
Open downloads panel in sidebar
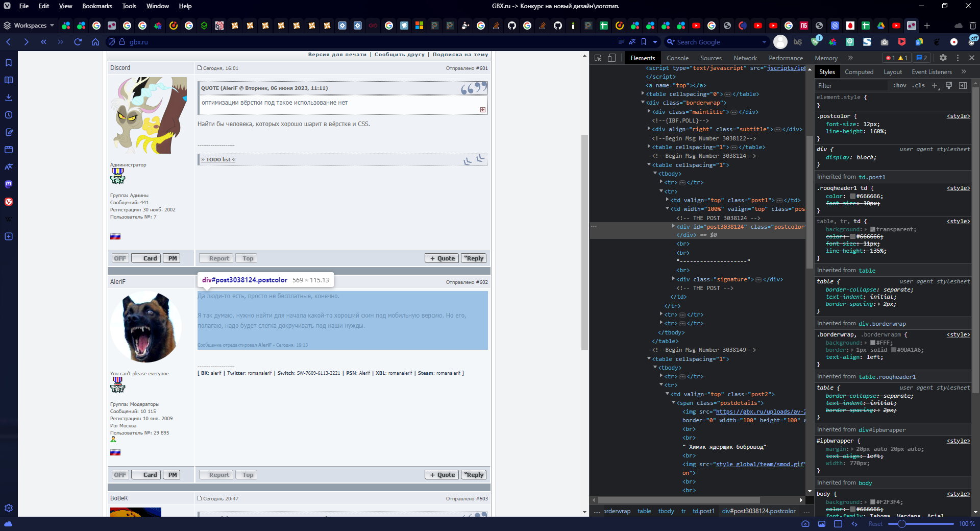click(9, 98)
